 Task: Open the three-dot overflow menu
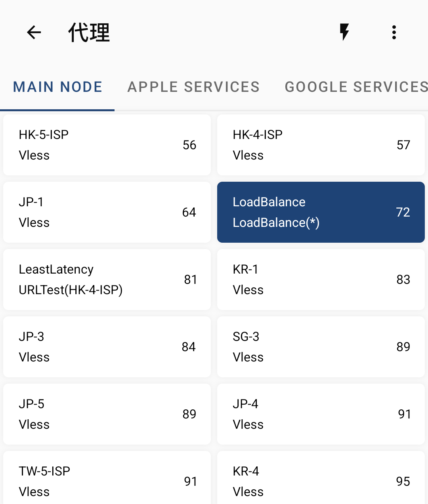tap(394, 32)
